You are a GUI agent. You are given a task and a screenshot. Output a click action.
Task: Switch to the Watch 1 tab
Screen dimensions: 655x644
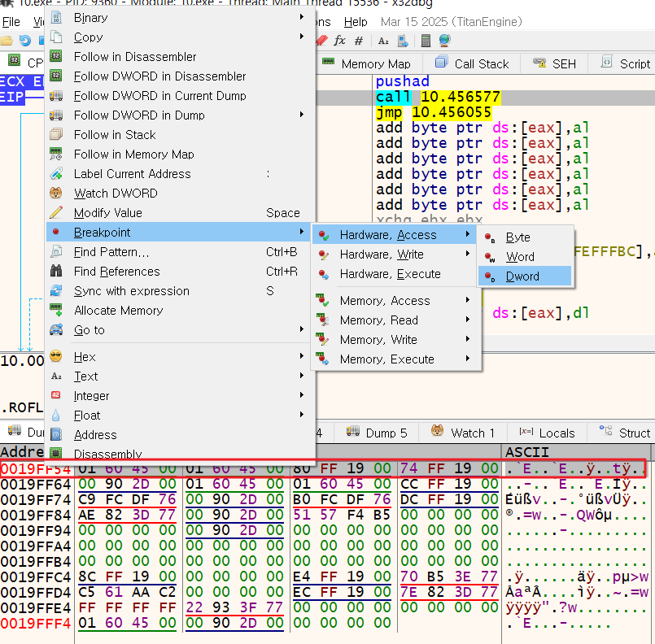(463, 433)
